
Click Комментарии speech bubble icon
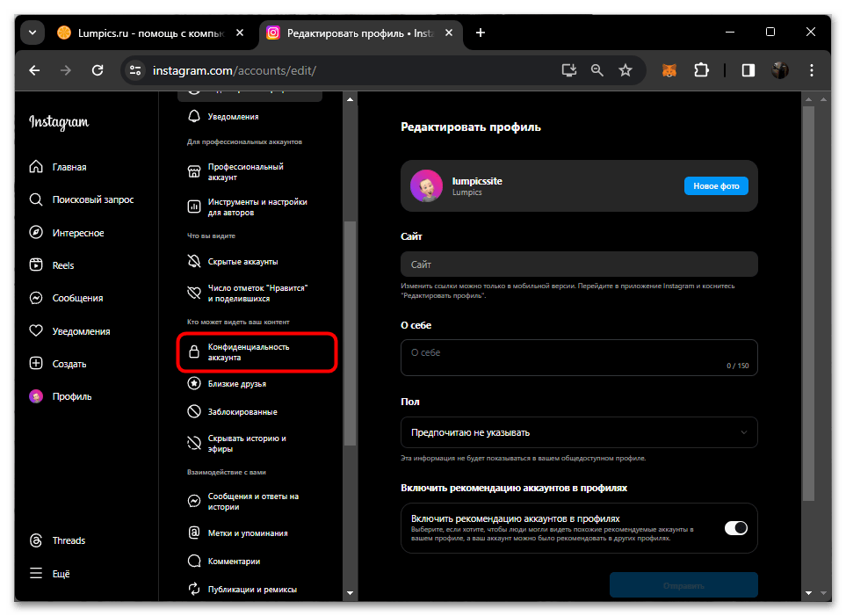click(193, 561)
